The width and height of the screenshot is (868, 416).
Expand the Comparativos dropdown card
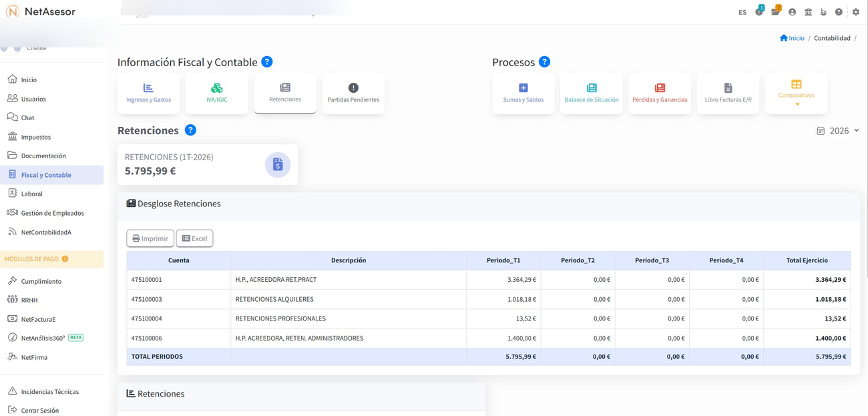(796, 93)
